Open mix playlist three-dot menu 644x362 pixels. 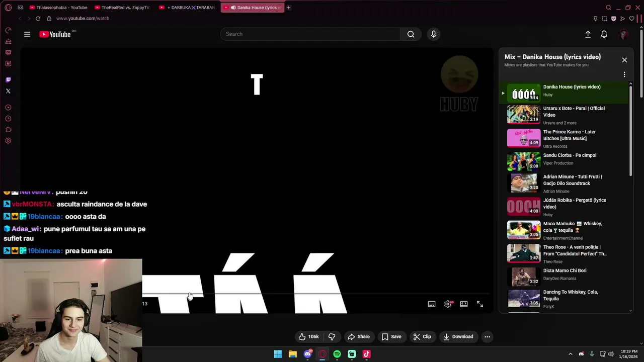tap(624, 74)
